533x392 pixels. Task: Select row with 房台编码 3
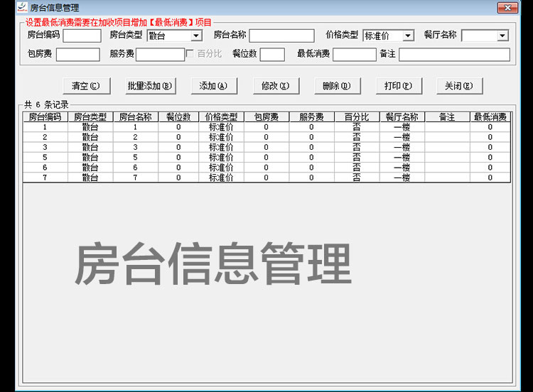[x=266, y=148]
